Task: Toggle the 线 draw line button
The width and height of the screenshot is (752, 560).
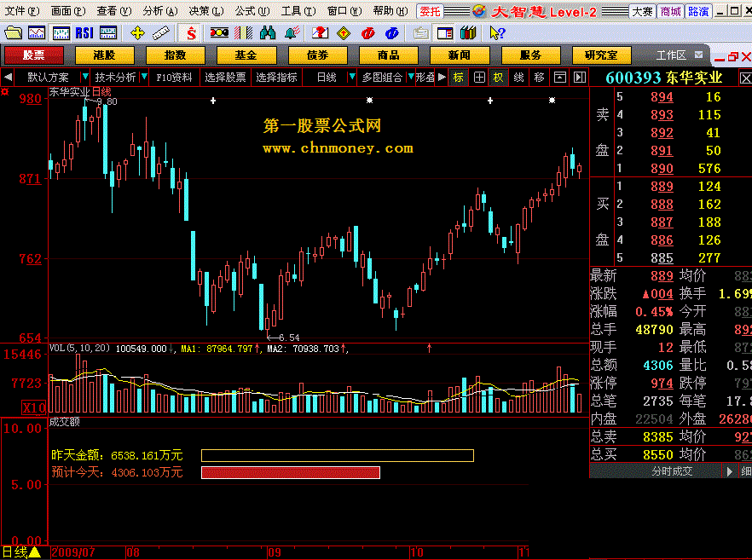Action: coord(519,78)
